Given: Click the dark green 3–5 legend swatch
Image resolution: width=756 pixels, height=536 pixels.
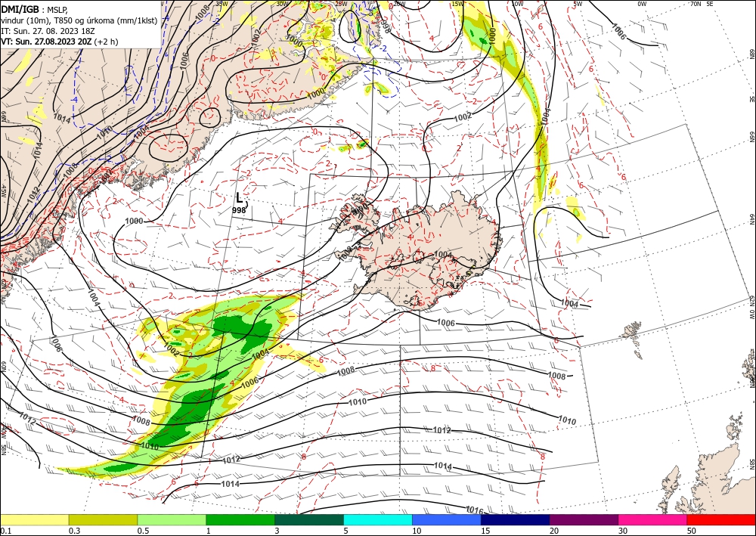Looking at the screenshot, I should coord(309,519).
